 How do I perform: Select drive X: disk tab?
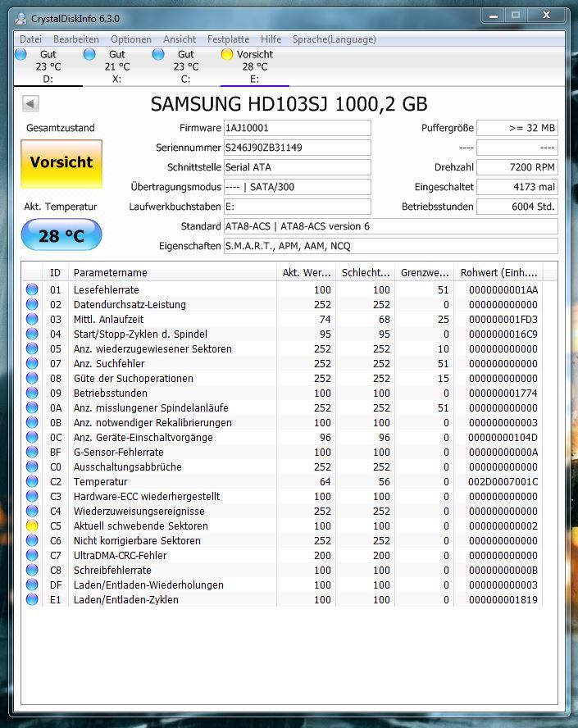pos(117,67)
